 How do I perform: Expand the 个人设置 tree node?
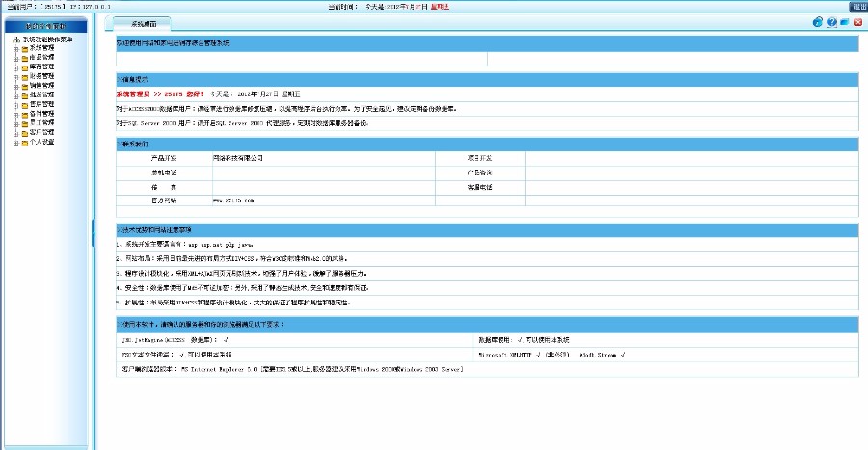click(16, 144)
